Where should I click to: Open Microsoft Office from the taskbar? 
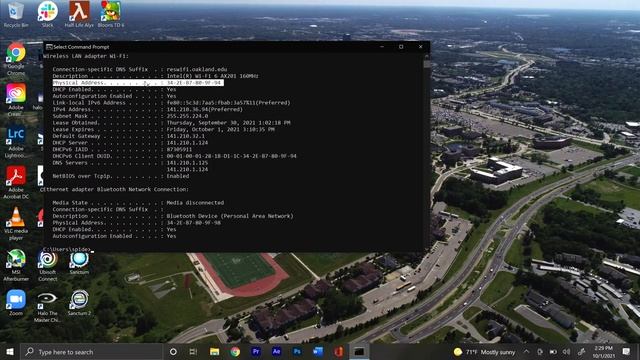point(338,351)
